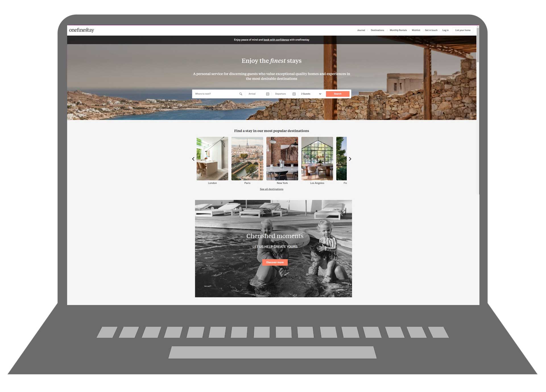The width and height of the screenshot is (546, 392).
Task: Click the guests dropdown chevron icon
Action: tap(320, 94)
